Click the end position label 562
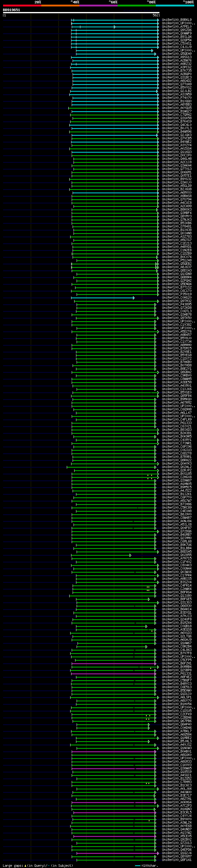The height and width of the screenshot is (868, 197). (x=155, y=15)
